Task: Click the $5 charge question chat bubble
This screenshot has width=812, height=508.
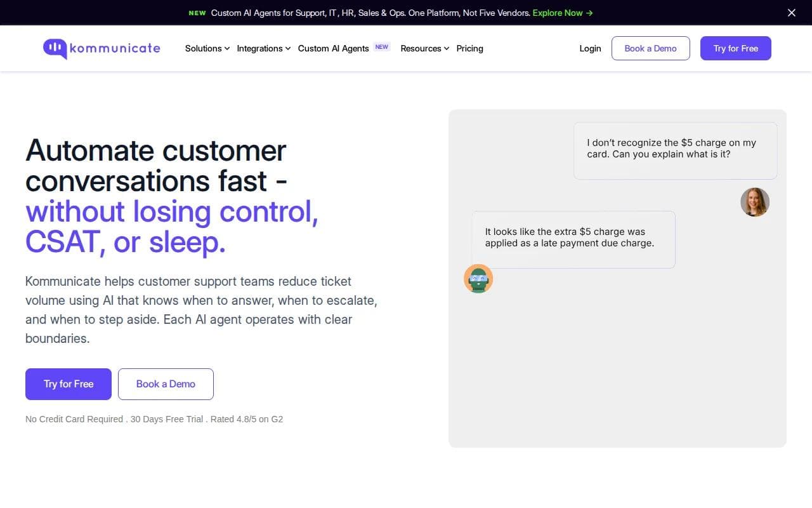Action: tap(675, 150)
